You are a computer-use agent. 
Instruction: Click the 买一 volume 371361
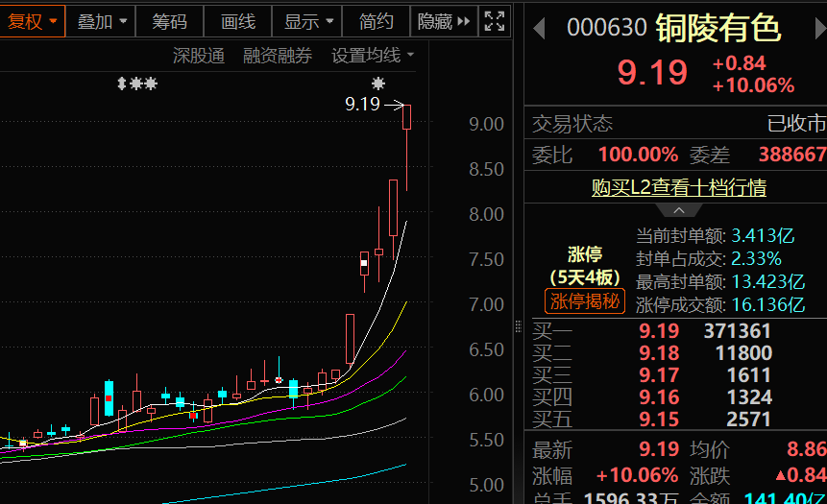(738, 331)
